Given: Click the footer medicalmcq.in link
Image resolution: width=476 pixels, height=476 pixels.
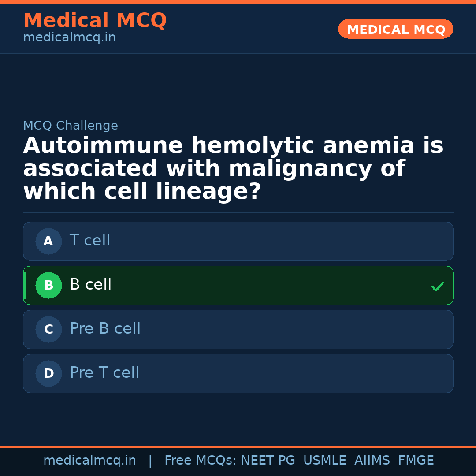Looking at the screenshot, I should click(x=90, y=460).
